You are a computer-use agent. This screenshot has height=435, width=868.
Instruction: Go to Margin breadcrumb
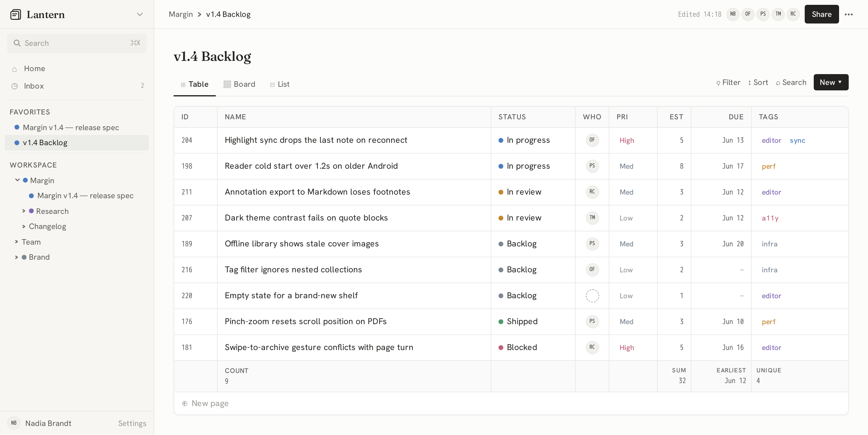point(181,14)
